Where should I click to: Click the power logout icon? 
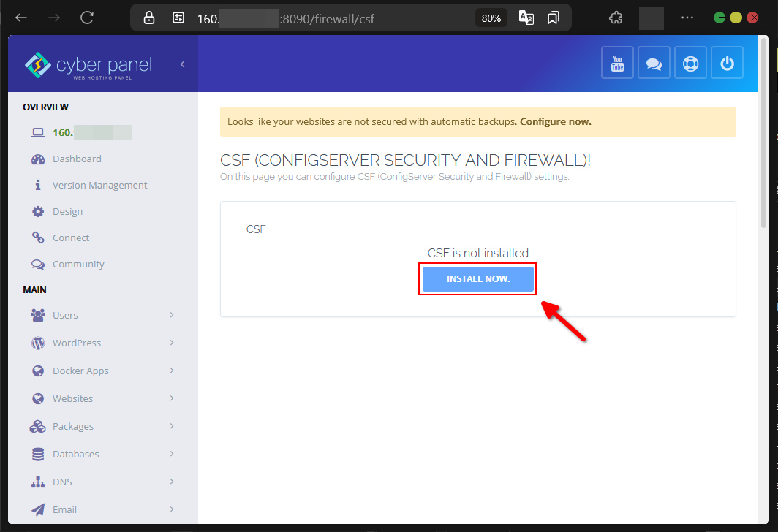[727, 62]
